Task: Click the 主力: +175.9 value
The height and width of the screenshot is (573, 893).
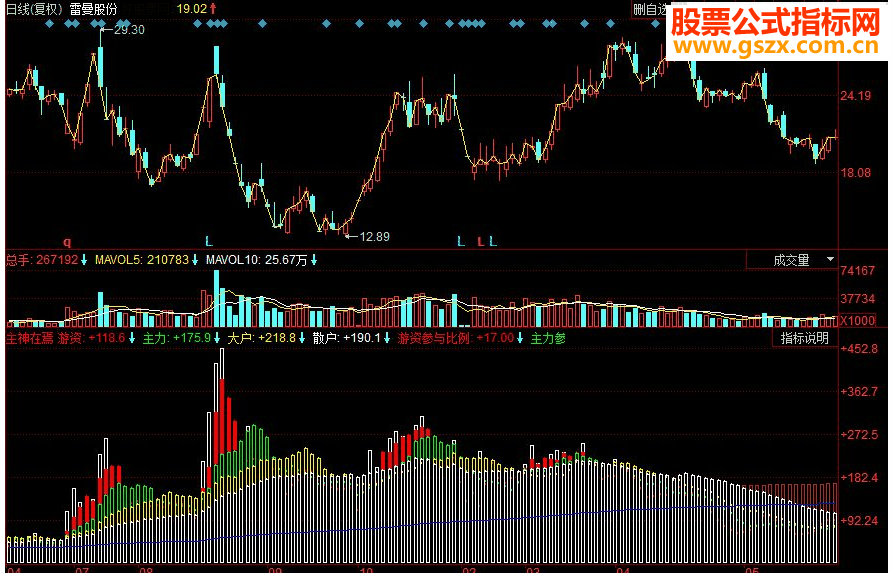Action: tap(177, 338)
